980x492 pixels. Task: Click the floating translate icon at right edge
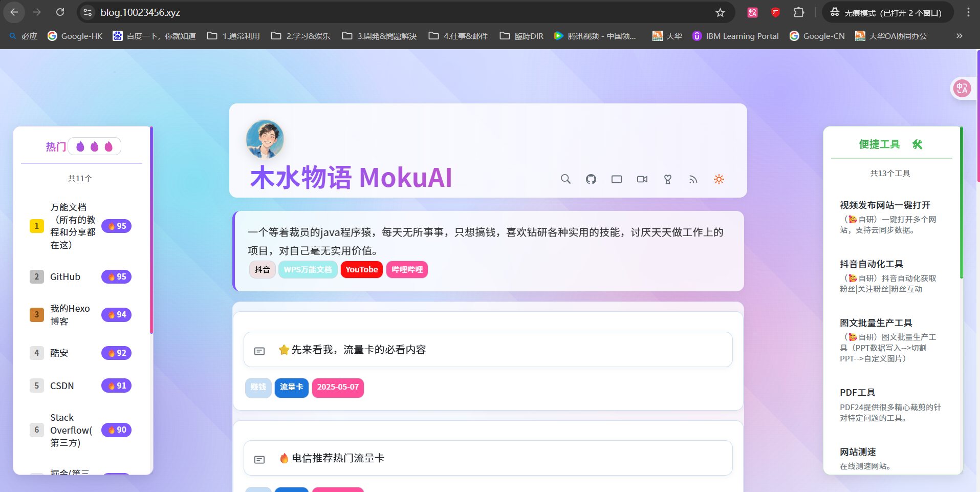click(x=962, y=89)
